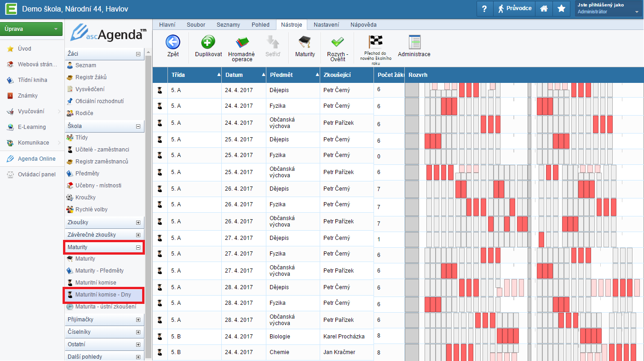Open Maturita - ústní zkoušení in the sidebar
The width and height of the screenshot is (644, 361).
point(105,307)
